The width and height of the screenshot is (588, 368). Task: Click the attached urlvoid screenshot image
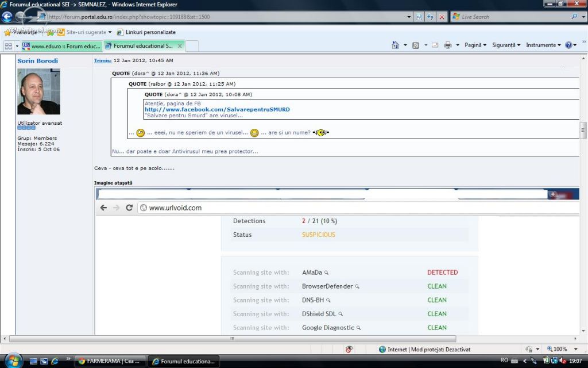pyautogui.click(x=336, y=261)
